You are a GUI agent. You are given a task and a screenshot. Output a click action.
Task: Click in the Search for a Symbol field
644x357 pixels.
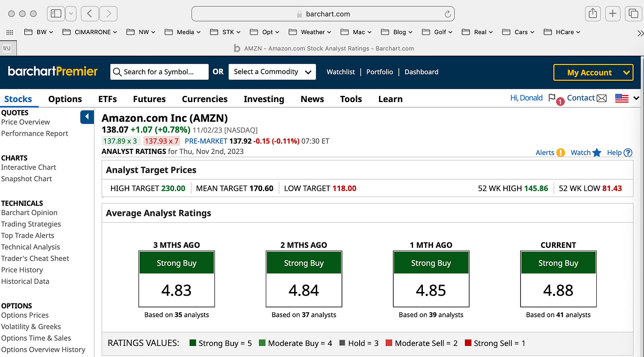[159, 72]
